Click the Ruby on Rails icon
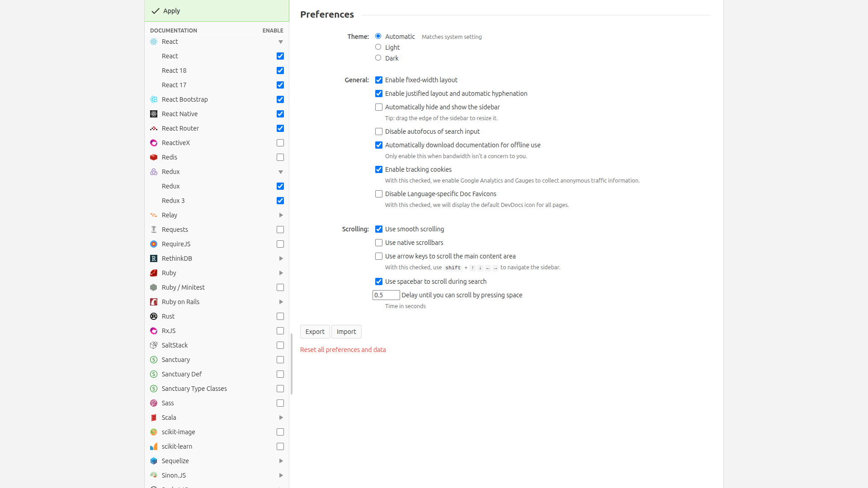Image resolution: width=868 pixels, height=488 pixels. [x=154, y=302]
